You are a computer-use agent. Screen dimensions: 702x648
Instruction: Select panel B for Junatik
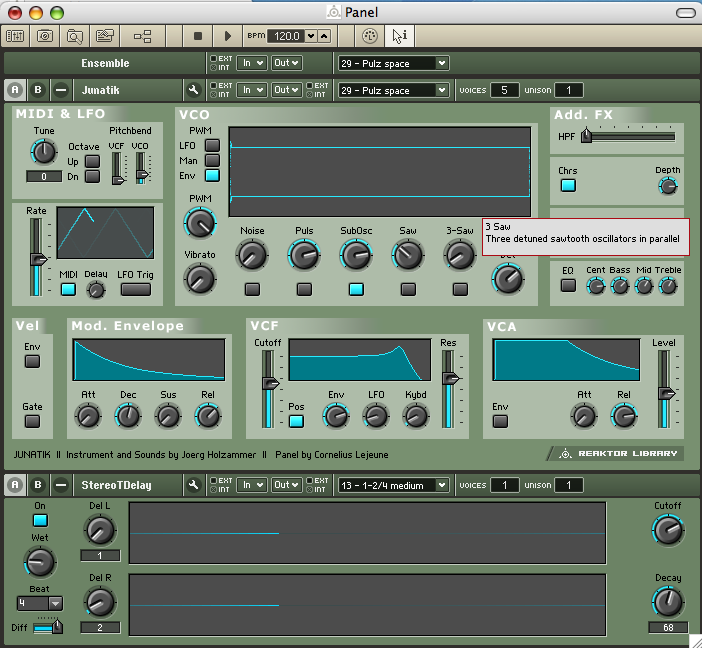pyautogui.click(x=38, y=90)
